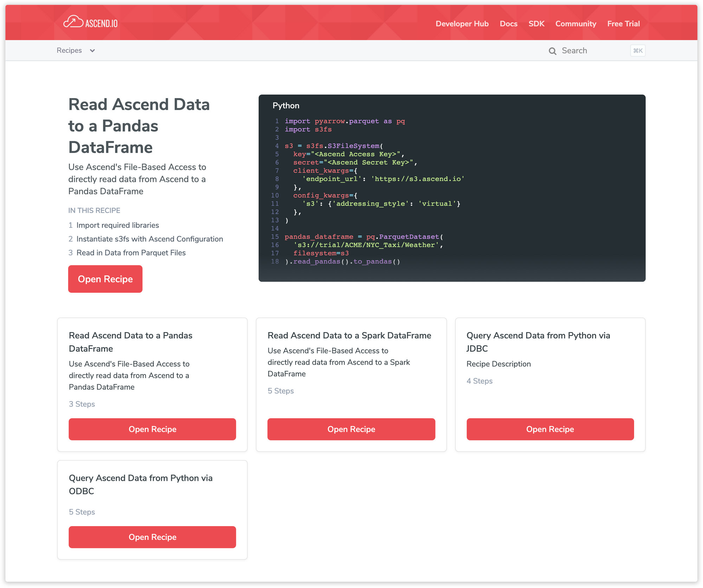Click the main heading Read Ascend Data to a Pandas DataFrame
The image size is (703, 588).
click(139, 126)
